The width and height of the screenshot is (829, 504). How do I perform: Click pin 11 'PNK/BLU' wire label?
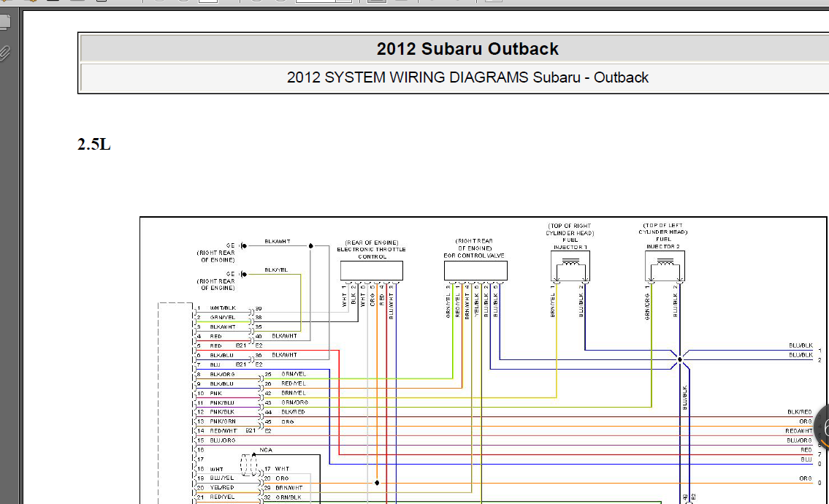222,403
